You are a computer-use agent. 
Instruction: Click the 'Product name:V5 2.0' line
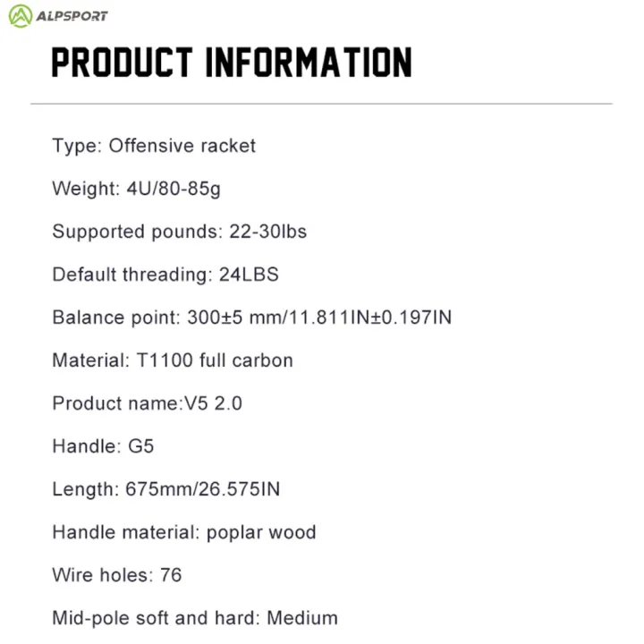coord(147,403)
